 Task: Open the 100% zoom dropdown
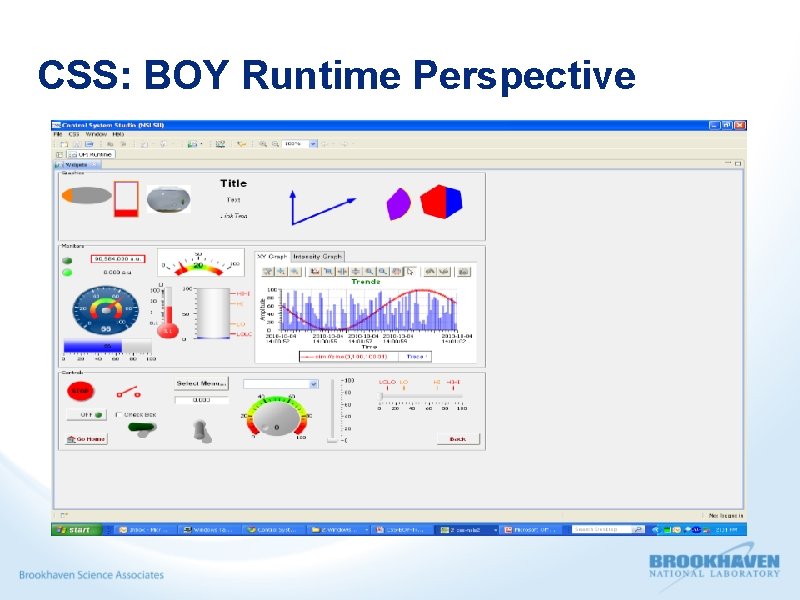pyautogui.click(x=313, y=144)
